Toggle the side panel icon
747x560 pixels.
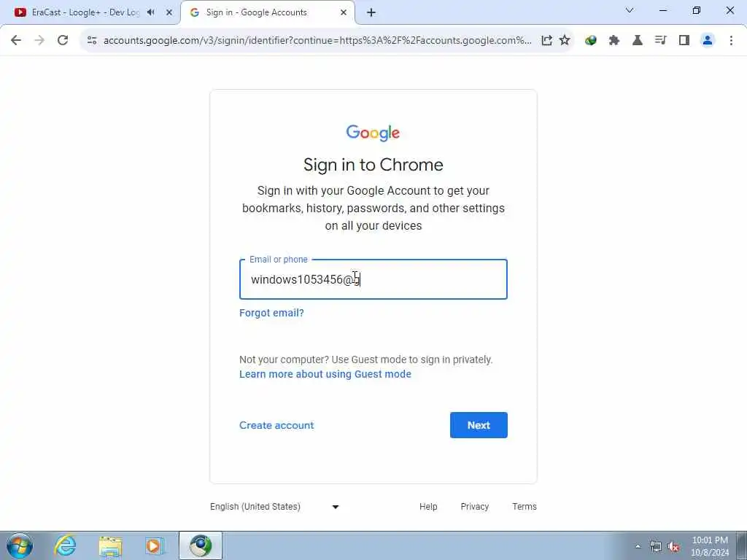pyautogui.click(x=684, y=41)
